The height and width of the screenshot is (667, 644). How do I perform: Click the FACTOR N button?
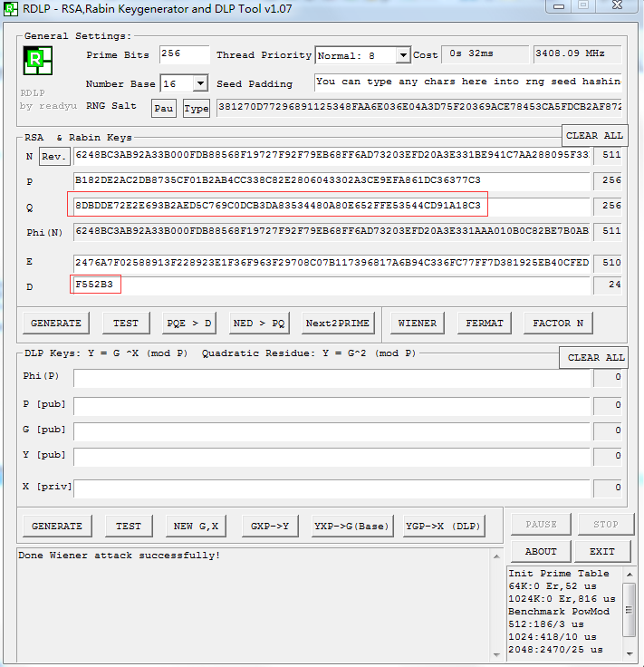point(558,324)
